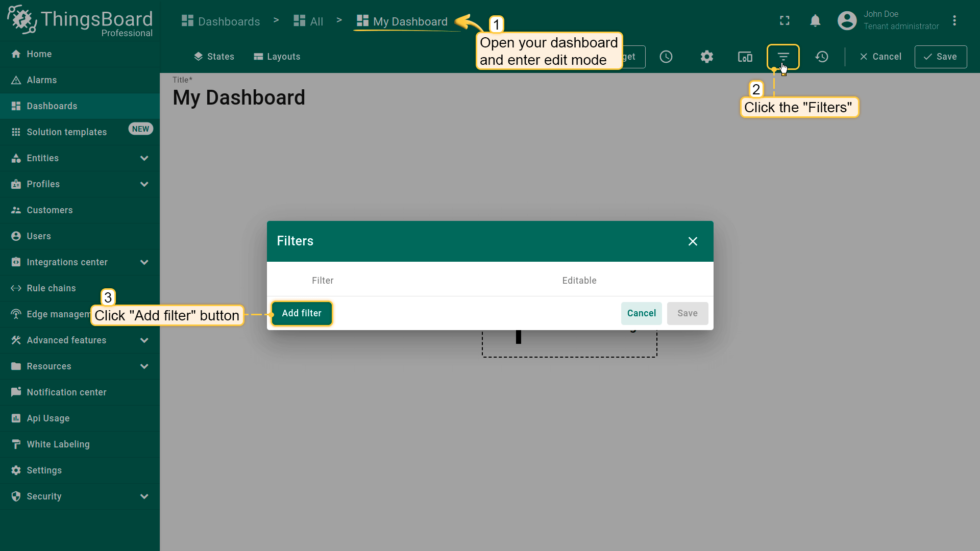Open the user menu three dots

click(x=954, y=20)
